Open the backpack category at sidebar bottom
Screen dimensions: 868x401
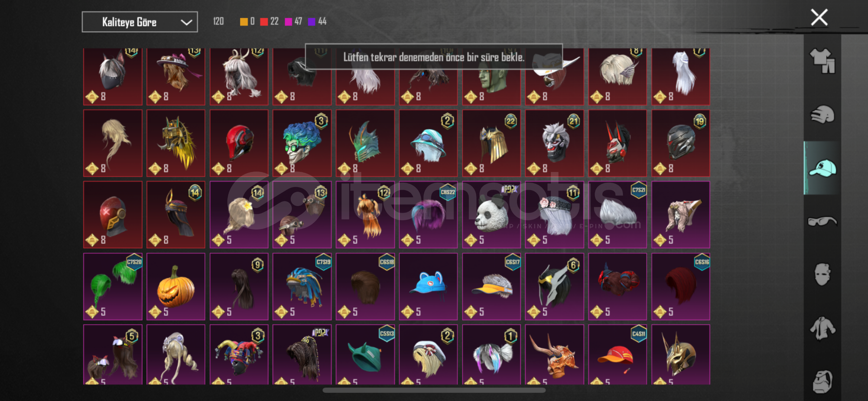tap(822, 382)
